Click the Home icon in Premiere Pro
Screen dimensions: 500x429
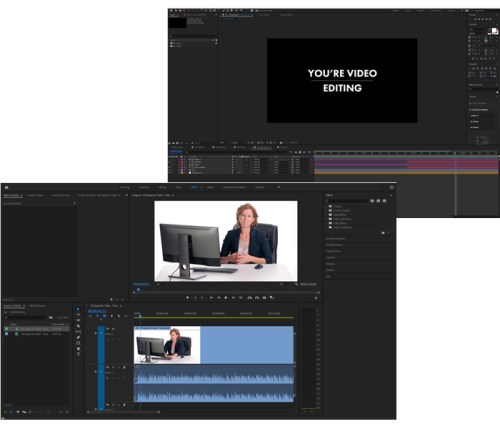tap(6, 187)
